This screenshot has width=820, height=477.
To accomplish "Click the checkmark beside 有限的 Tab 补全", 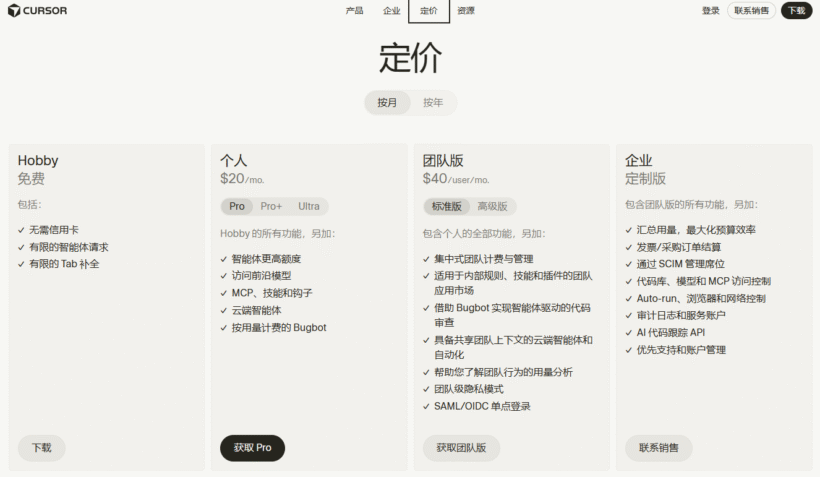I will pyautogui.click(x=21, y=264).
